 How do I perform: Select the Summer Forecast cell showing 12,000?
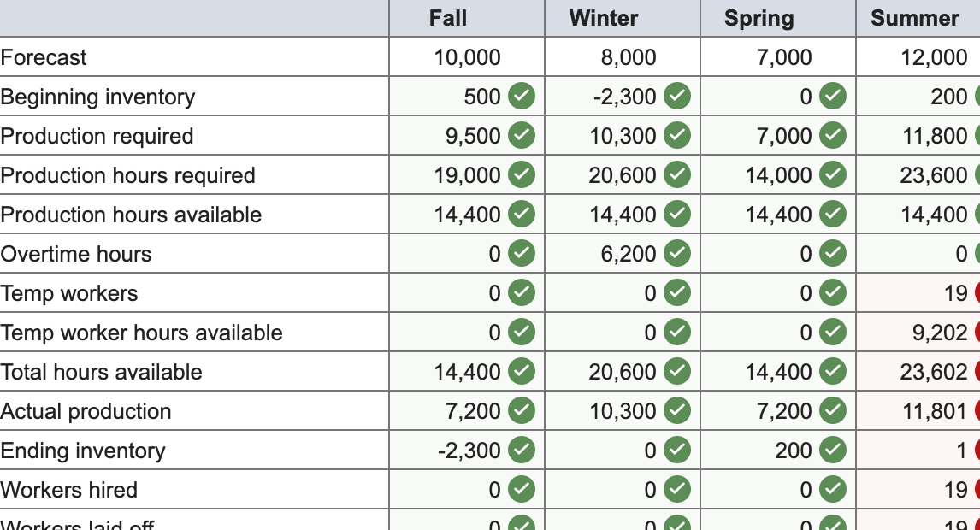(916, 57)
